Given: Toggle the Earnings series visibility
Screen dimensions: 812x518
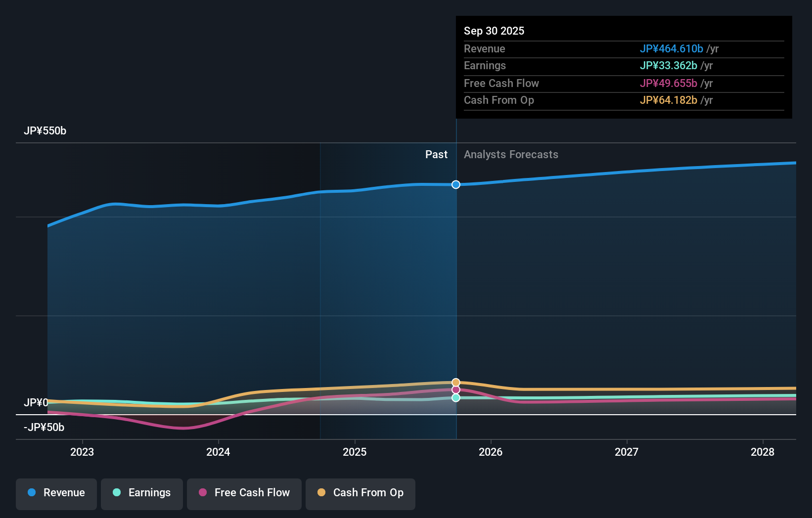Looking at the screenshot, I should pyautogui.click(x=141, y=494).
